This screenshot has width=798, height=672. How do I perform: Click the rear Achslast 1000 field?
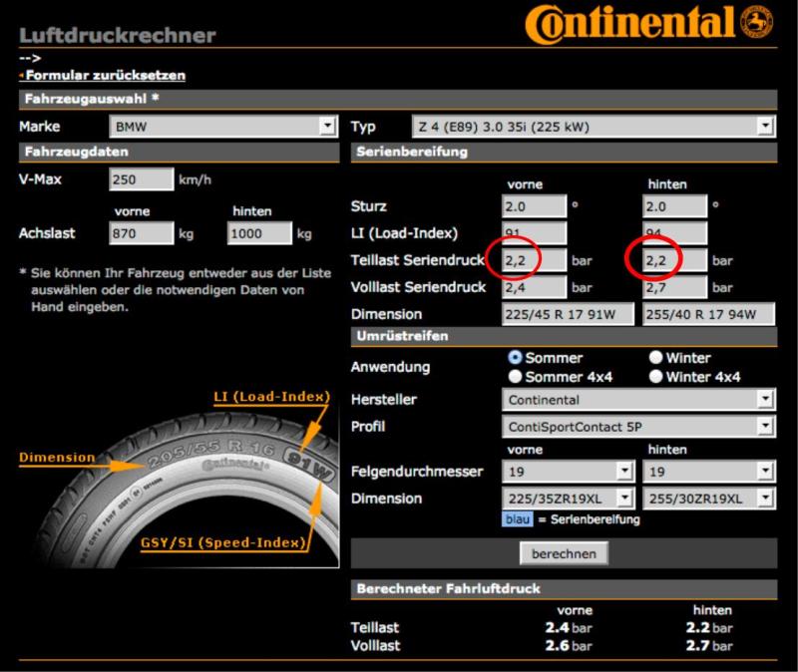coord(259,233)
